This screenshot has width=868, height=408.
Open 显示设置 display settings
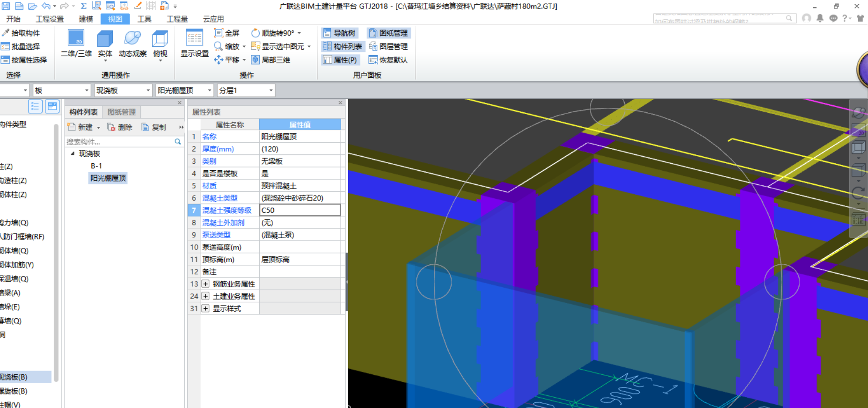click(x=195, y=43)
